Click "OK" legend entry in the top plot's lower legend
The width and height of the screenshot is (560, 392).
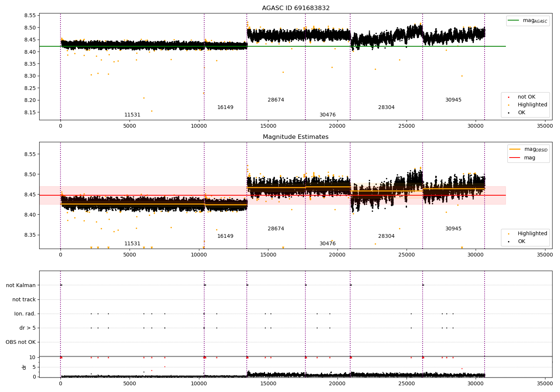pyautogui.click(x=521, y=112)
